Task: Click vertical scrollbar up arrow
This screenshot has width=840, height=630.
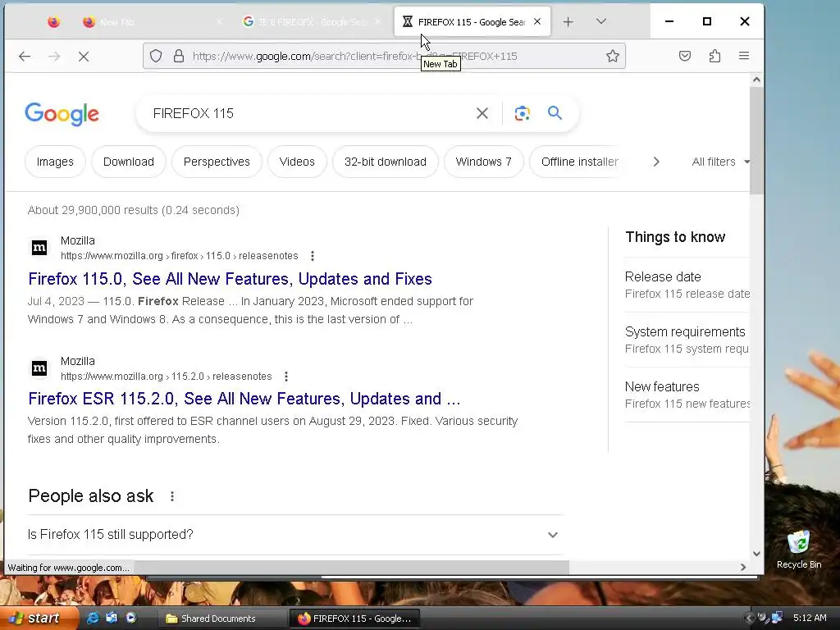Action: pos(756,80)
